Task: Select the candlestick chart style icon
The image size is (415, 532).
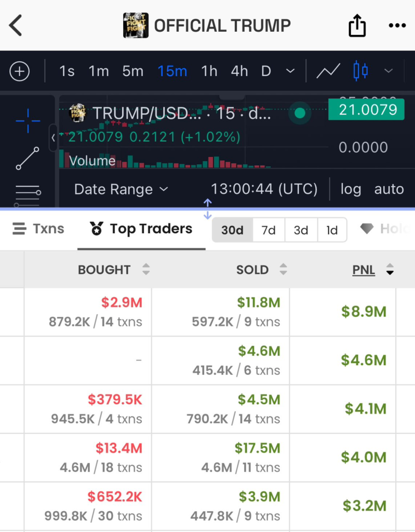Action: pyautogui.click(x=360, y=71)
